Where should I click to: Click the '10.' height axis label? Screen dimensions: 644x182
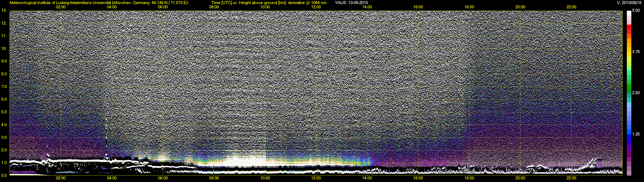(4, 48)
